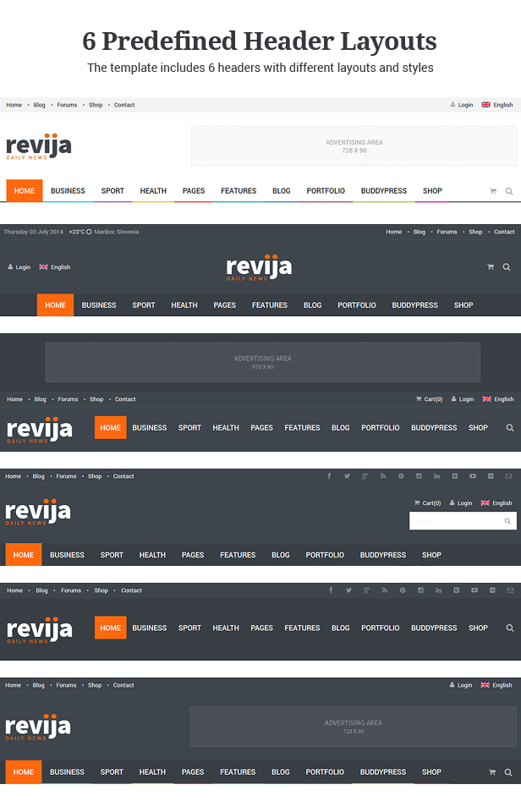Click the cart icon in the centered-logo header
521x812 pixels.
click(490, 267)
